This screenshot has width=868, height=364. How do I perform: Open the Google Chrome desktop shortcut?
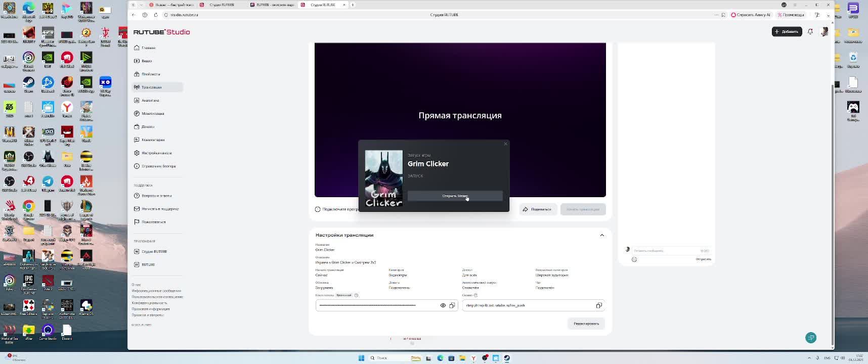[28, 209]
